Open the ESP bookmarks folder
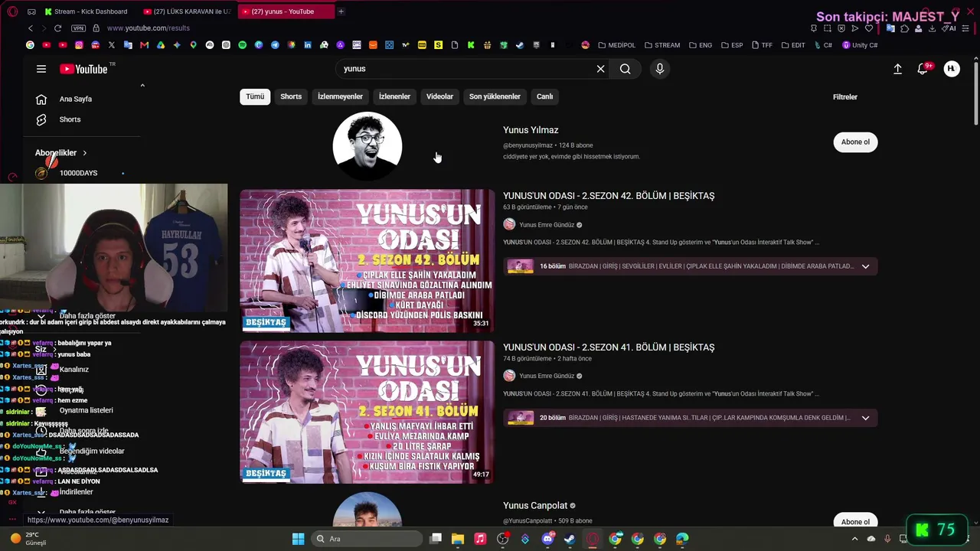 pos(732,45)
